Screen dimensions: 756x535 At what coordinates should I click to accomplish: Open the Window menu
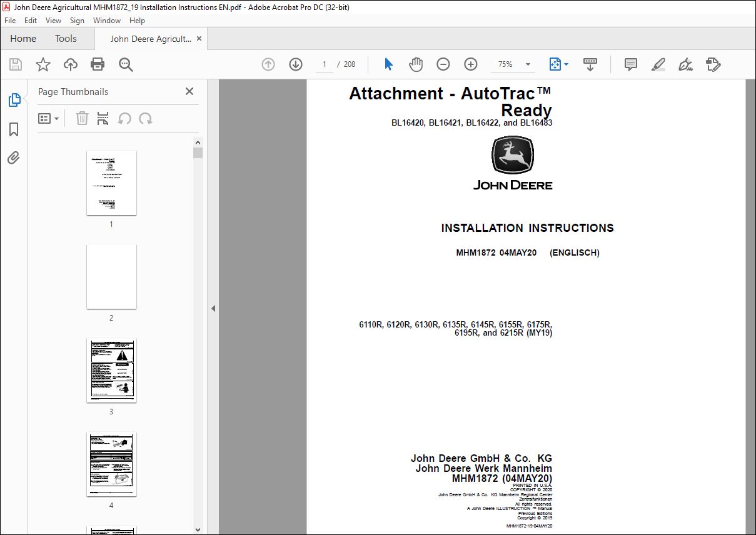[x=107, y=21]
